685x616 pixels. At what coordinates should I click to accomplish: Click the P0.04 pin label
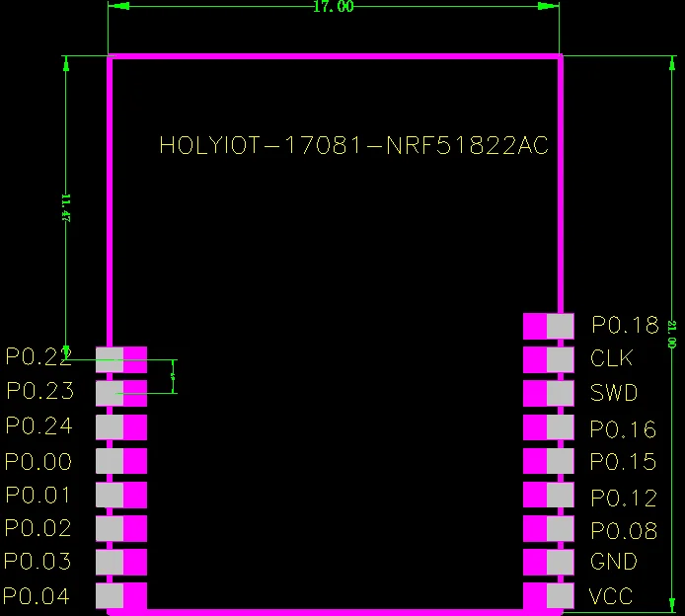pyautogui.click(x=37, y=596)
